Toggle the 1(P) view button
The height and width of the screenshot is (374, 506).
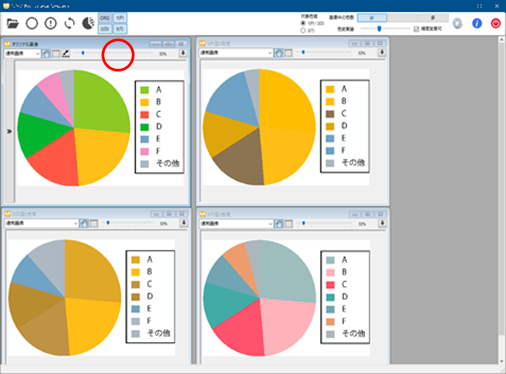pos(120,18)
